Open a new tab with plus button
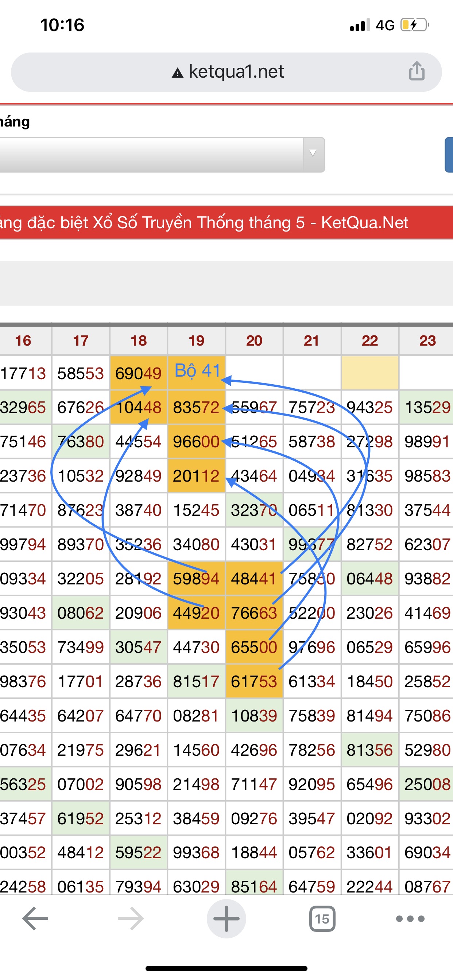Image resolution: width=453 pixels, height=980 pixels. click(x=226, y=918)
